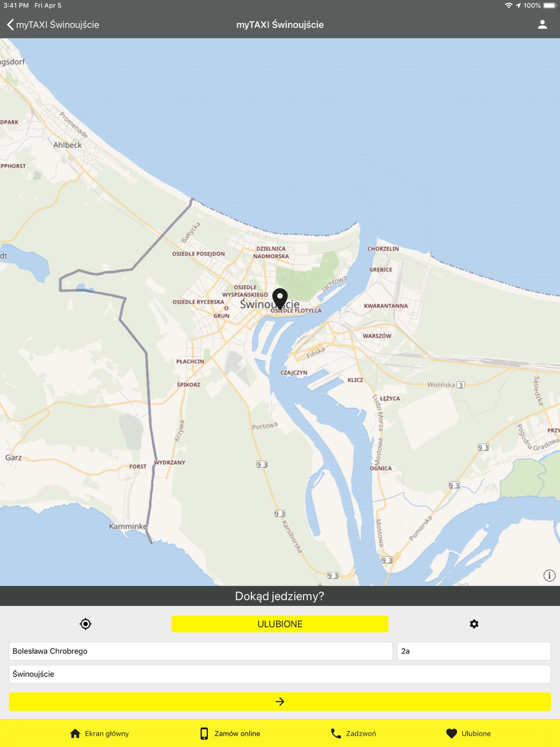Tap the Garz label on the map
The height and width of the screenshot is (747, 560).
(x=13, y=457)
